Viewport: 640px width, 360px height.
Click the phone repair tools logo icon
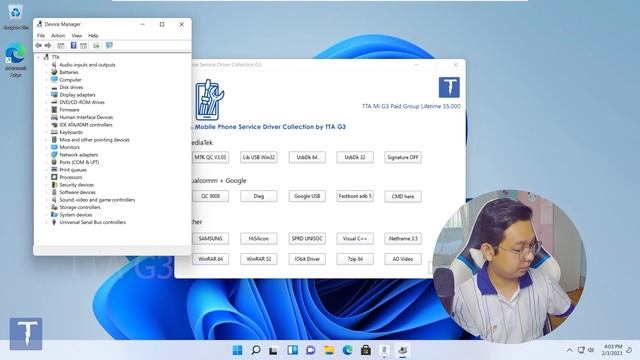209,100
